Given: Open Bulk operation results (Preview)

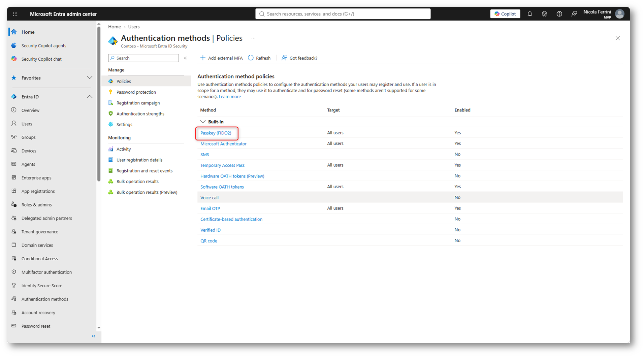Looking at the screenshot, I should click(147, 192).
